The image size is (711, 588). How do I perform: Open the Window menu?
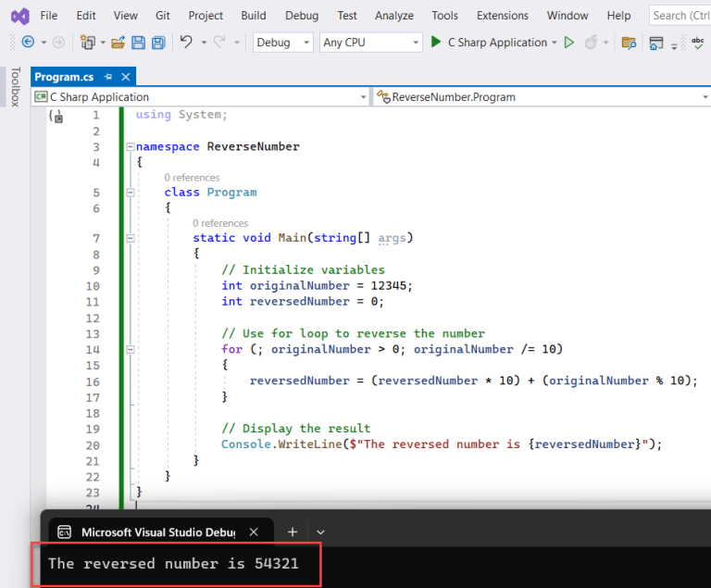[x=568, y=16]
